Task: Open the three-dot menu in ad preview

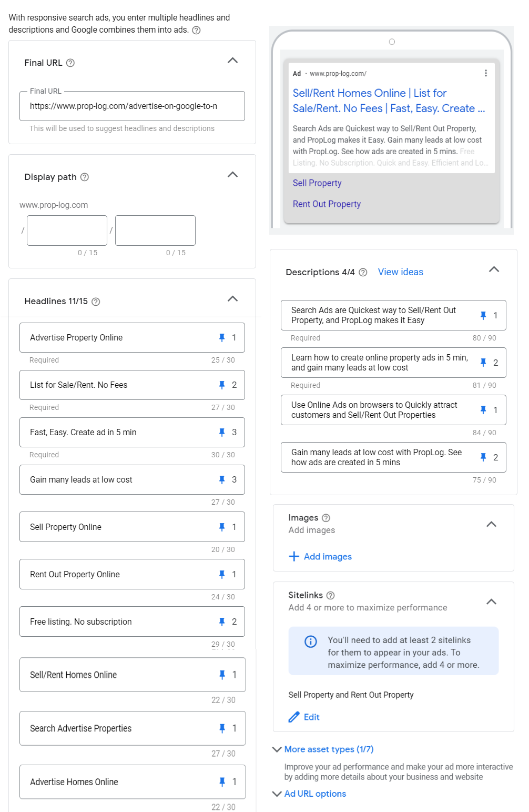Action: pyautogui.click(x=486, y=73)
